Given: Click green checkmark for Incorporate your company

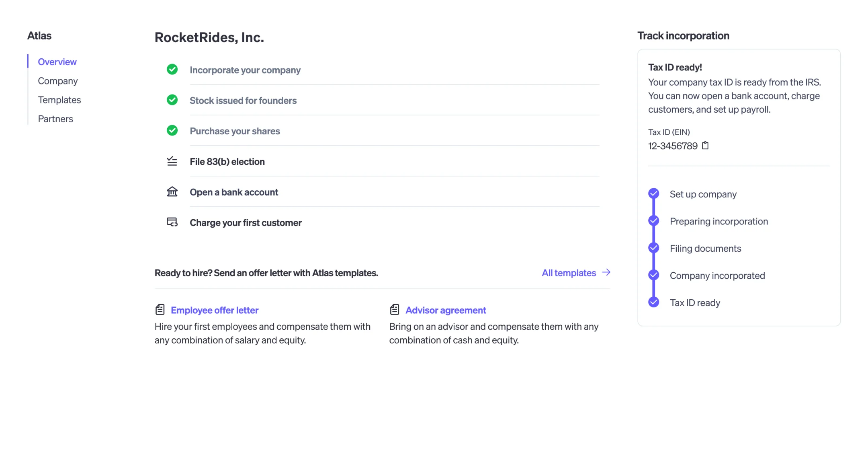Looking at the screenshot, I should pos(172,70).
